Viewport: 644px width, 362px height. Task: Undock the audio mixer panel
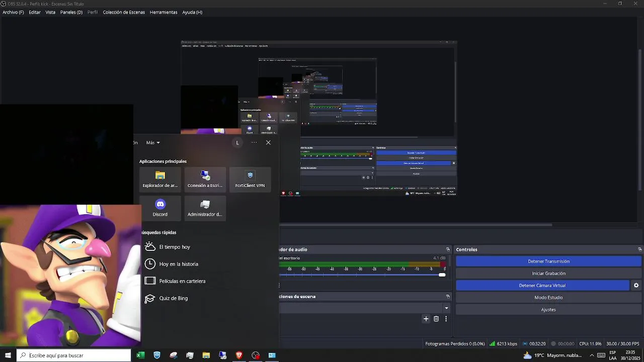click(x=448, y=249)
